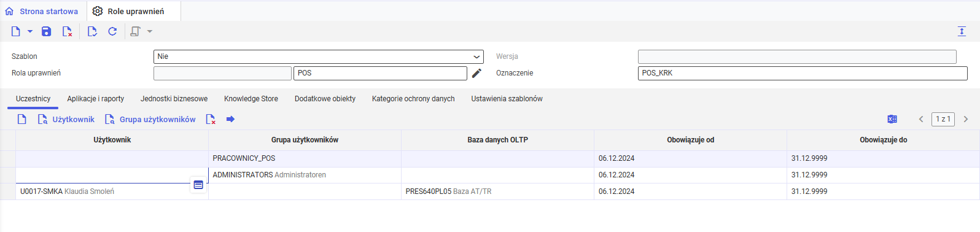980x232 pixels.
Task: Open the Jednostki biznesowe tab
Action: [174, 99]
